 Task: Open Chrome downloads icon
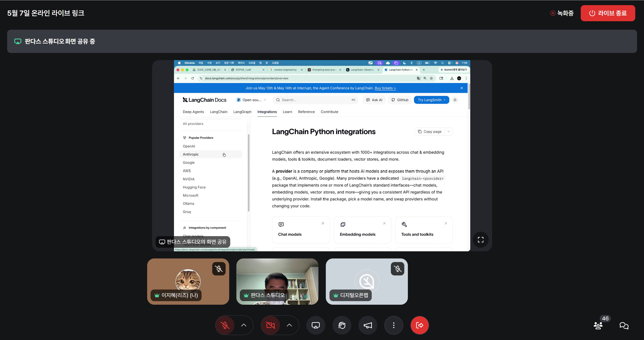click(x=452, y=78)
